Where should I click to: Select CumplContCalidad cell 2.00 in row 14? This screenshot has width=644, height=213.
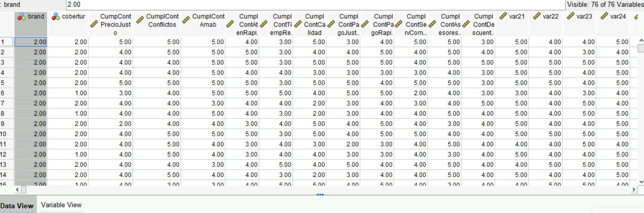[310, 175]
